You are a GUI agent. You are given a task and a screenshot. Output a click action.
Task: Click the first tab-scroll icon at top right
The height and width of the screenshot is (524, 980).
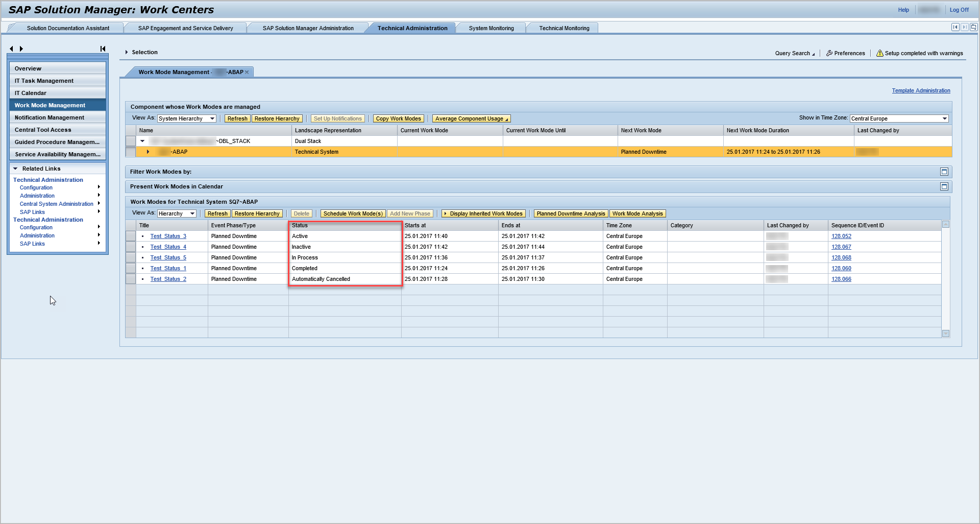tap(955, 27)
